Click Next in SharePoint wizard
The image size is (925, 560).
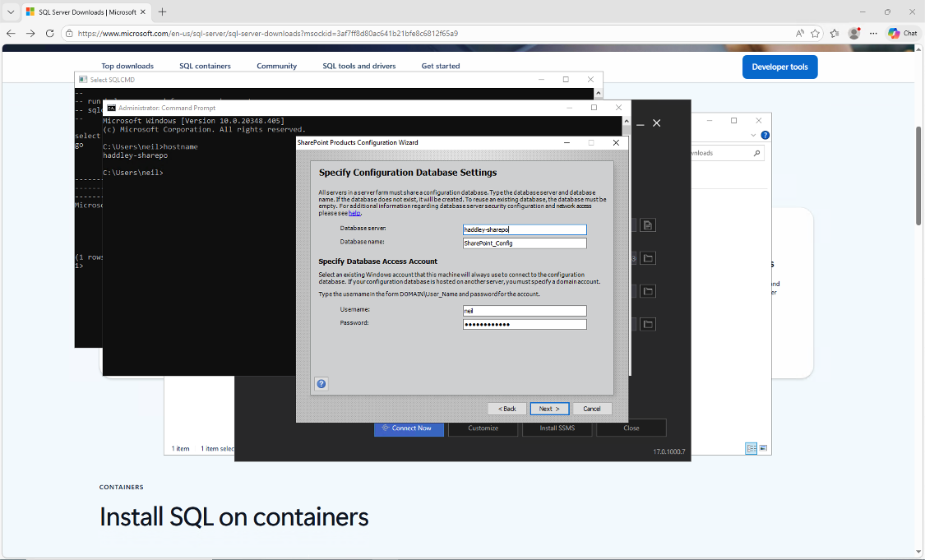[x=549, y=409]
